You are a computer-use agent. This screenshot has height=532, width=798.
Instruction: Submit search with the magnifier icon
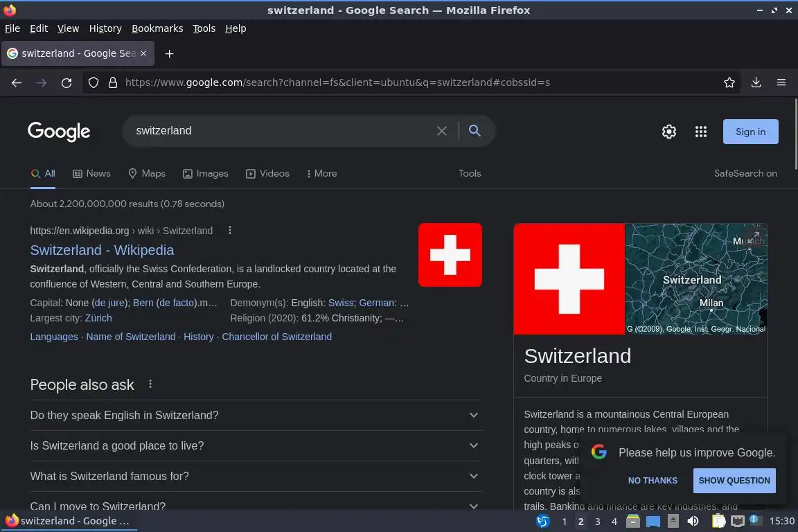click(x=475, y=131)
